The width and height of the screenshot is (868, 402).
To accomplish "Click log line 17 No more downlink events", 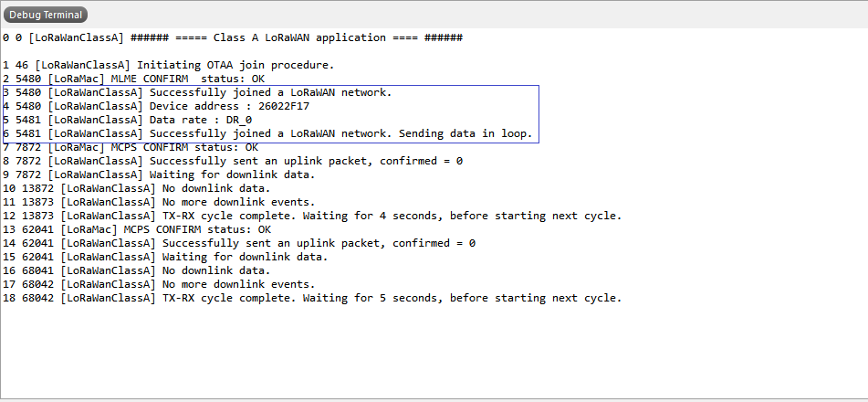I will point(159,284).
